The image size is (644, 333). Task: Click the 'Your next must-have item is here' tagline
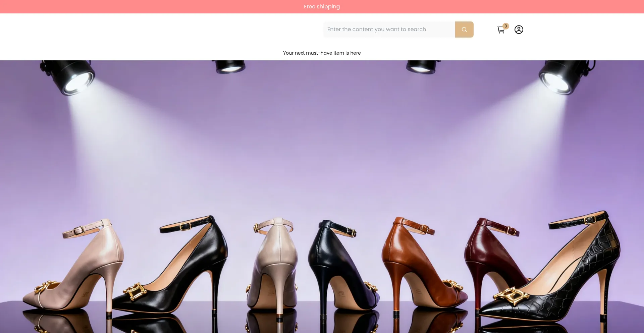click(x=322, y=53)
